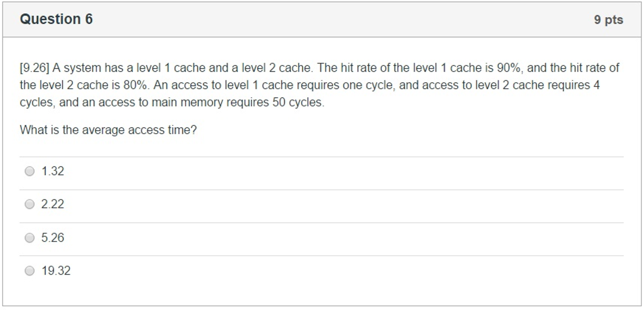Viewport: 644px width, 310px height.
Task: Select the radio button for answer 1.32
Action: 30,171
